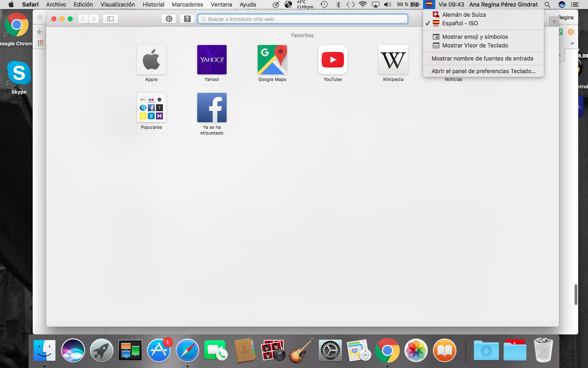Open the Visualización menu
This screenshot has width=588, height=368.
click(118, 4)
